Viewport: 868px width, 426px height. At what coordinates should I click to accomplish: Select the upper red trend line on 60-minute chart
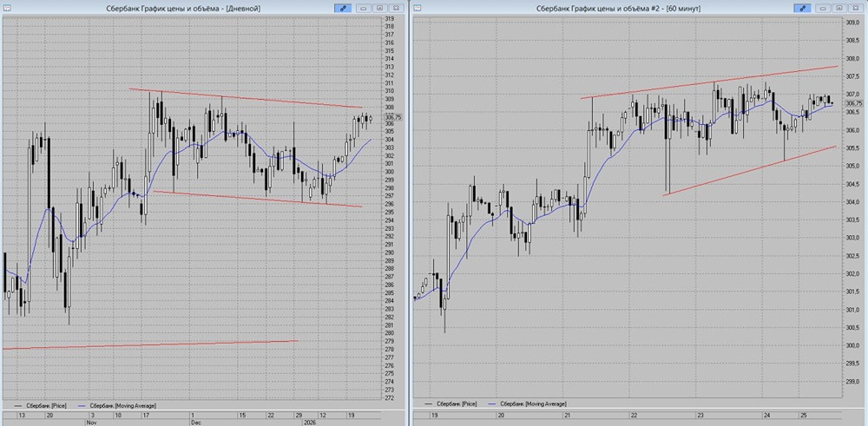tap(708, 82)
